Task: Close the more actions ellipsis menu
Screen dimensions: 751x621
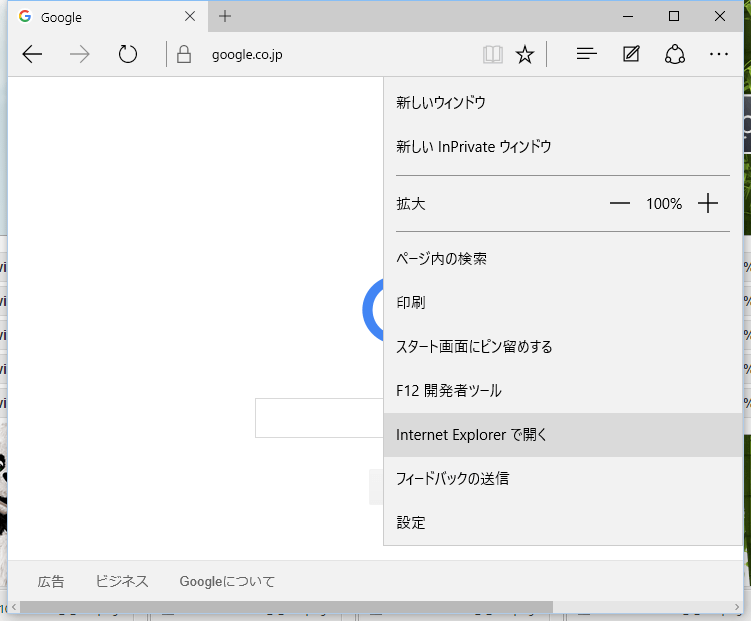Action: click(x=719, y=55)
